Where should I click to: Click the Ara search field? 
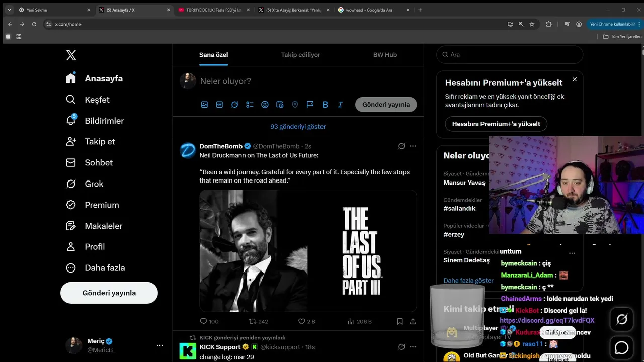point(510,55)
